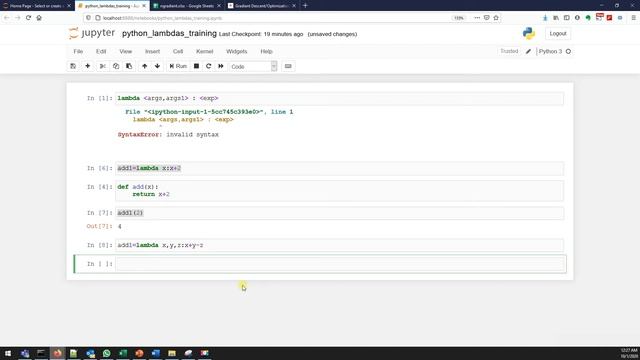Viewport: 640px width, 360px height.
Task: Interrupt the kernel with the stop icon
Action: (196, 66)
